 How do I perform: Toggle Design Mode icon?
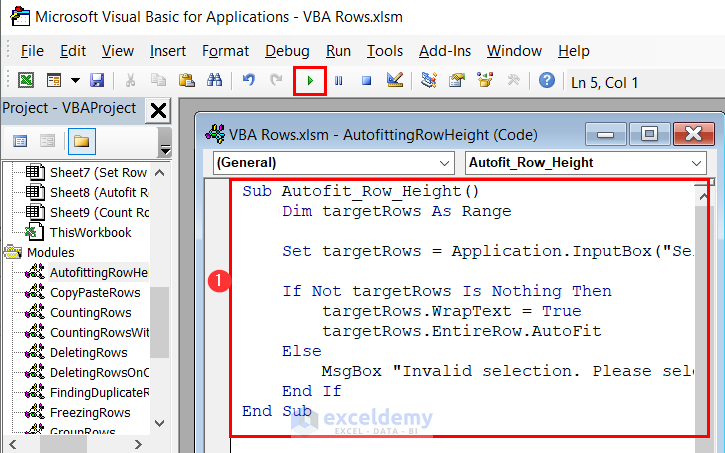pos(395,80)
